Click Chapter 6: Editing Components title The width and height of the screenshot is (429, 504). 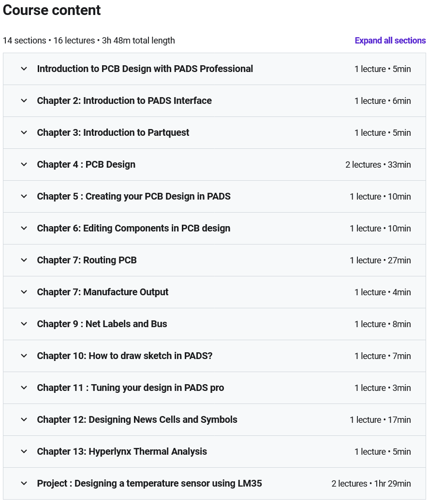(133, 228)
